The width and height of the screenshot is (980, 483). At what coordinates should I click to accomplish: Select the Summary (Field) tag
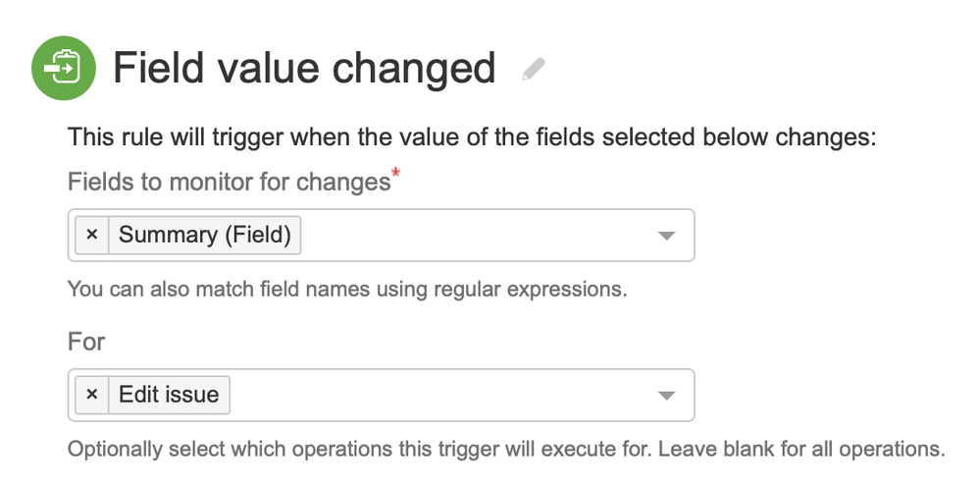tap(204, 236)
